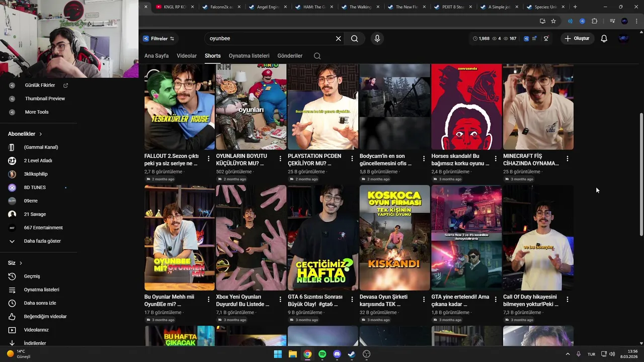644x362 pixels.
Task: Open the volume control in system tray
Action: 612,354
